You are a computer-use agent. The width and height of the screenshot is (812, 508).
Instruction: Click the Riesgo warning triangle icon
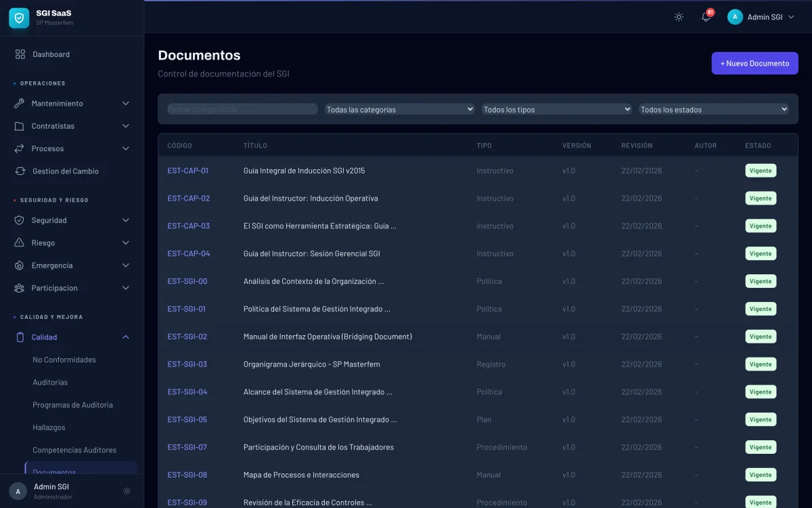[x=19, y=242]
